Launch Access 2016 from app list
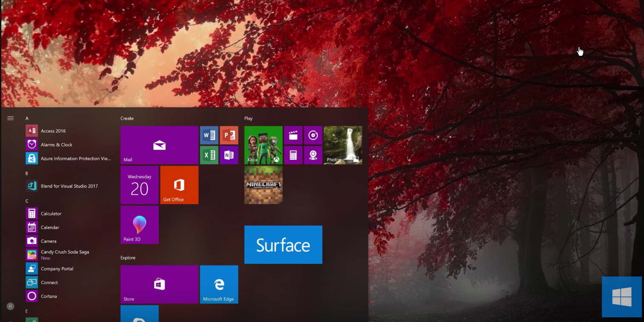Image resolution: width=644 pixels, height=322 pixels. click(x=53, y=131)
